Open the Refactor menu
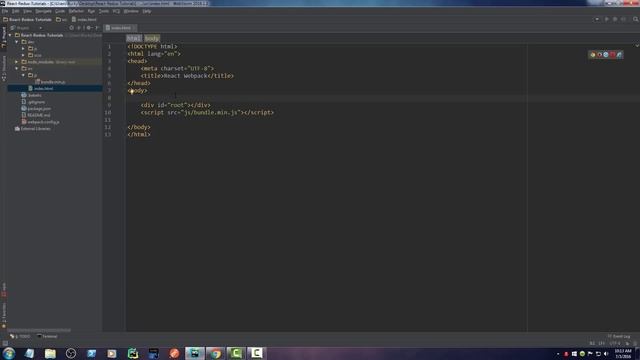This screenshot has width=640, height=360. pyautogui.click(x=76, y=11)
